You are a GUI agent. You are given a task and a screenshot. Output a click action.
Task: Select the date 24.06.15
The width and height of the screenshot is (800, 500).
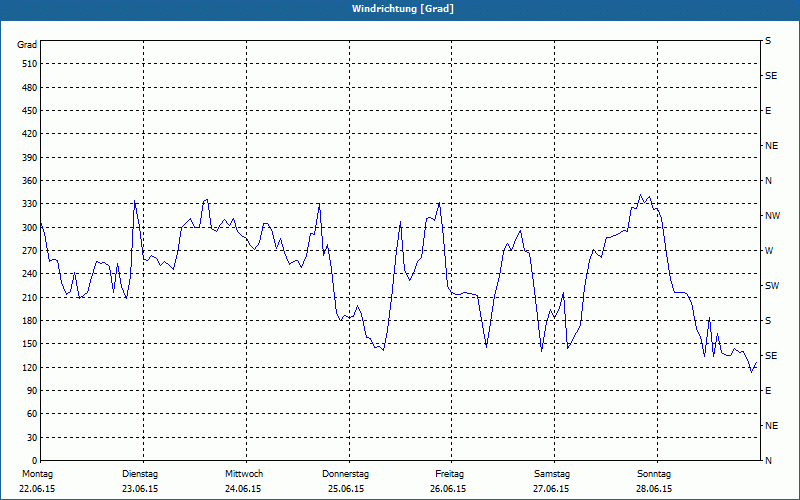pyautogui.click(x=243, y=489)
